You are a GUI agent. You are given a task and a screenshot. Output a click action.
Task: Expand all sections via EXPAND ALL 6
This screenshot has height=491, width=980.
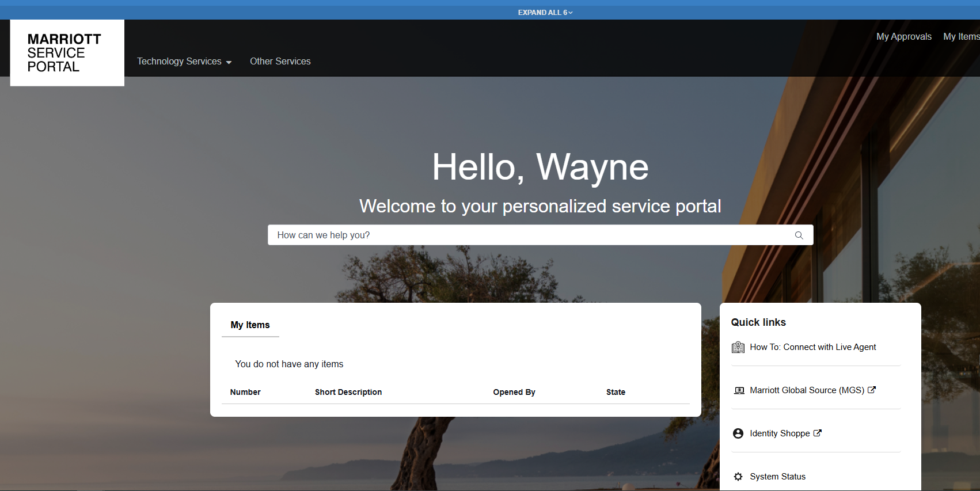pyautogui.click(x=545, y=12)
